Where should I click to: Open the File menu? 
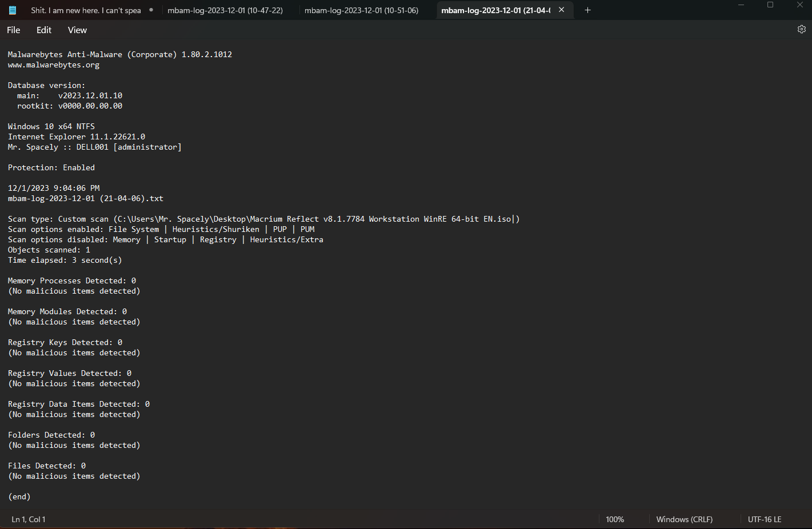pyautogui.click(x=13, y=30)
